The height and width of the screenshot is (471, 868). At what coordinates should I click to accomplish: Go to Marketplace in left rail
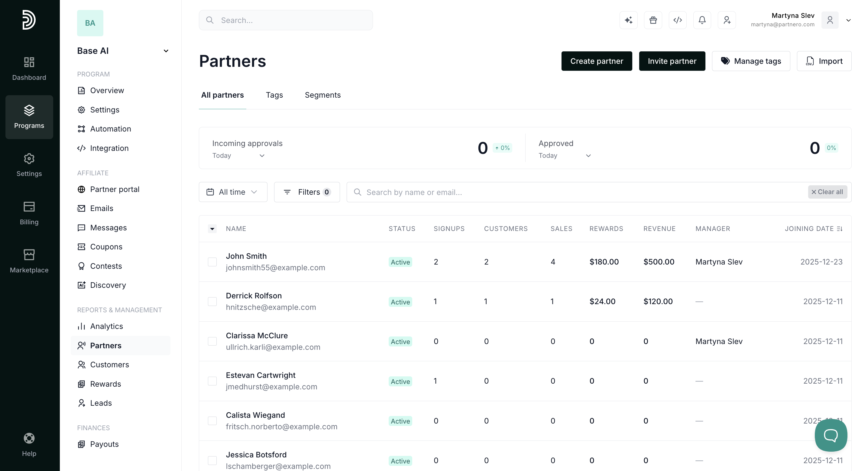(29, 261)
